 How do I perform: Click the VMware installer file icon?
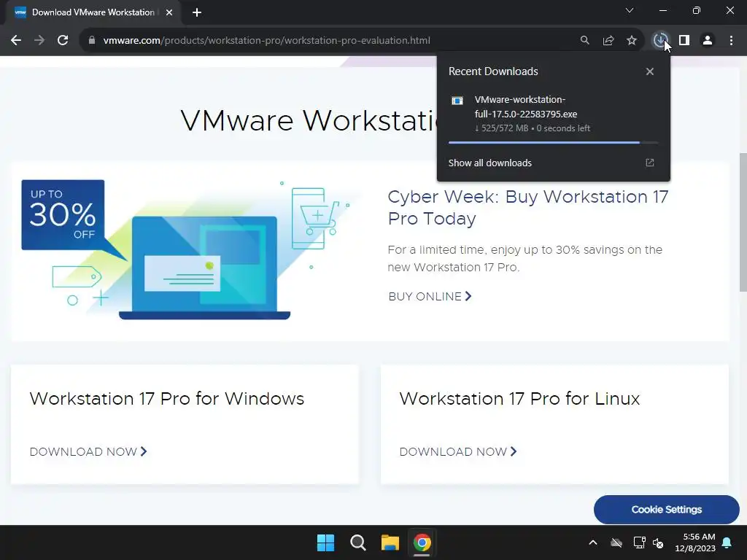tap(457, 101)
